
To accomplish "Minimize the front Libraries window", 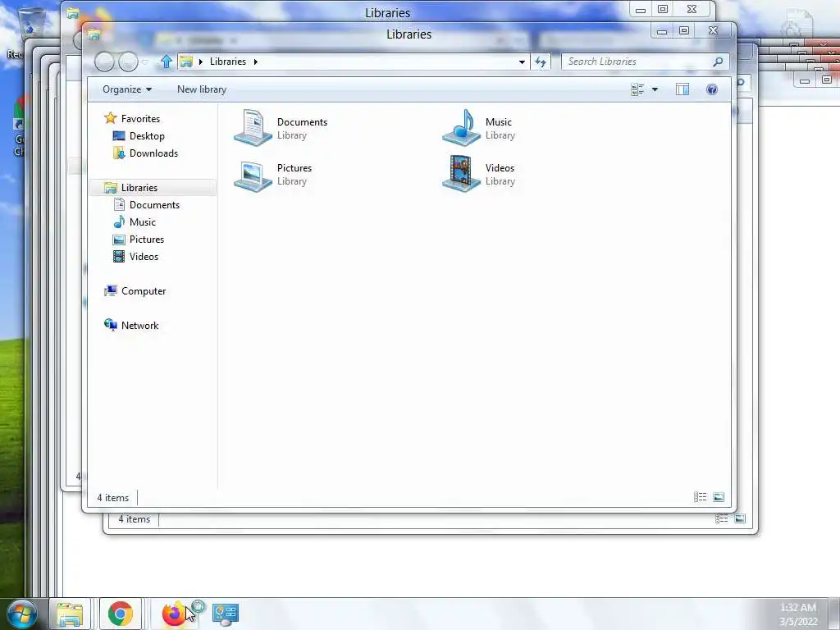I will pyautogui.click(x=662, y=30).
